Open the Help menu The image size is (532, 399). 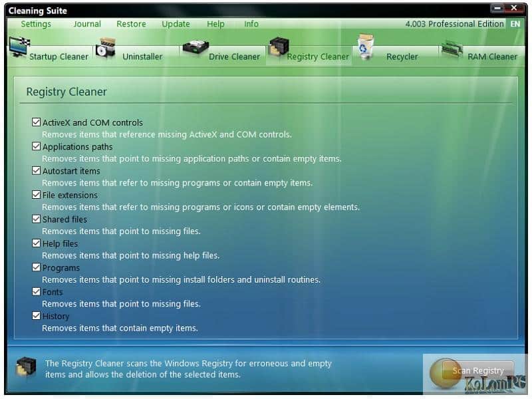tap(215, 25)
